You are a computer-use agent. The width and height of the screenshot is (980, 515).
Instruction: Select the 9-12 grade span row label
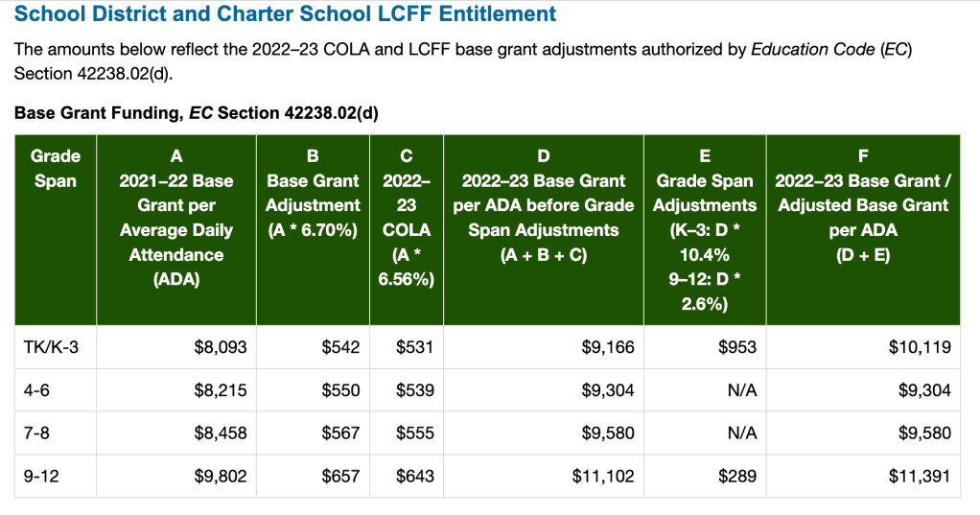pyautogui.click(x=41, y=476)
